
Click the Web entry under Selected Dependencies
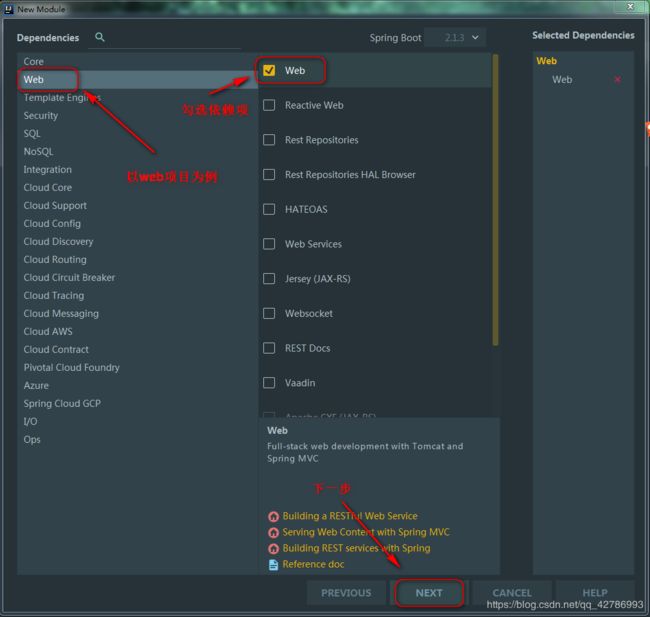coord(562,80)
